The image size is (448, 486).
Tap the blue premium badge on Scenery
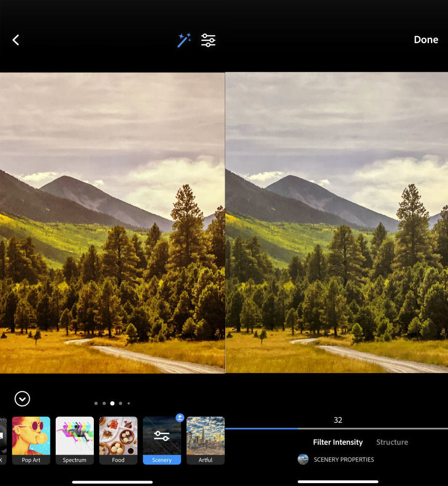tap(179, 418)
